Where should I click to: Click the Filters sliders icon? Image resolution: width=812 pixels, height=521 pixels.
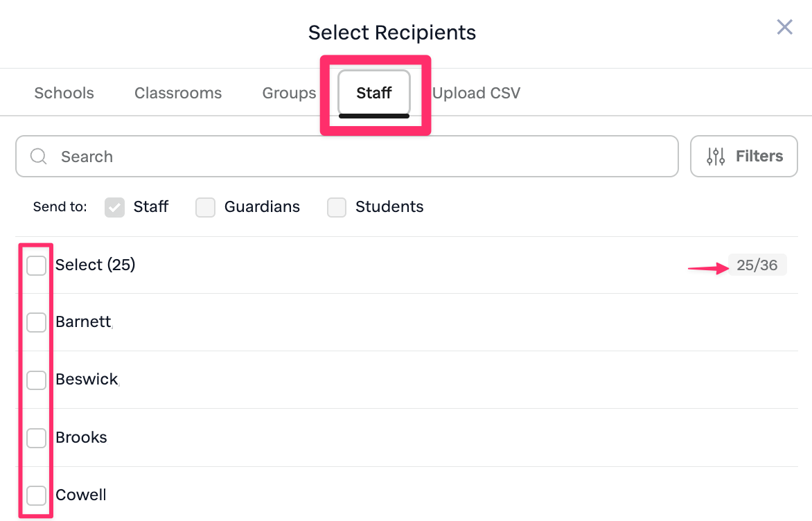pyautogui.click(x=716, y=157)
